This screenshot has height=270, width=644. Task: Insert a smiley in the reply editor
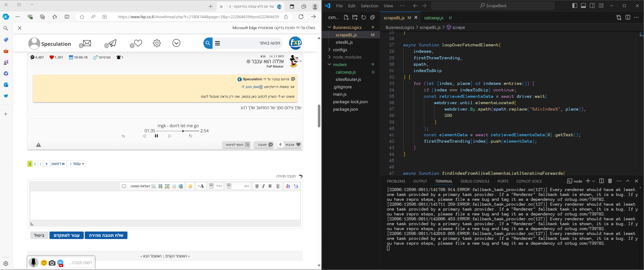[190, 186]
